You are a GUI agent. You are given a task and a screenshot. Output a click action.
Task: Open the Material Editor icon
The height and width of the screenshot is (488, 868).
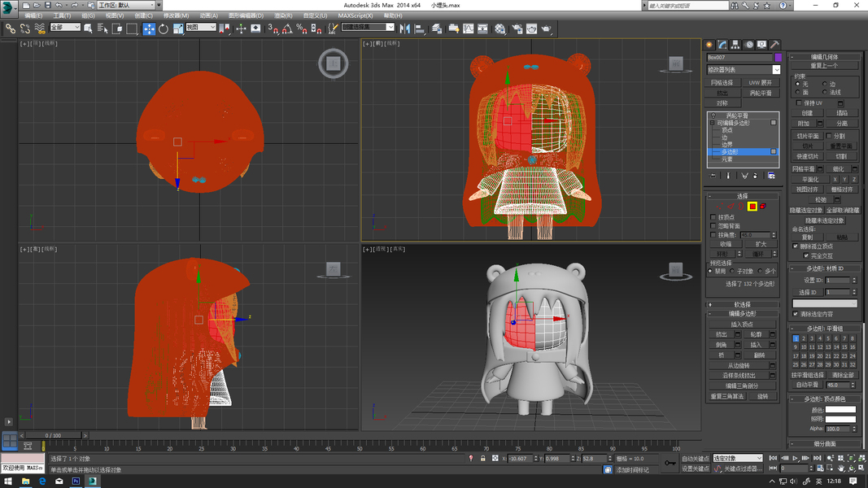499,28
